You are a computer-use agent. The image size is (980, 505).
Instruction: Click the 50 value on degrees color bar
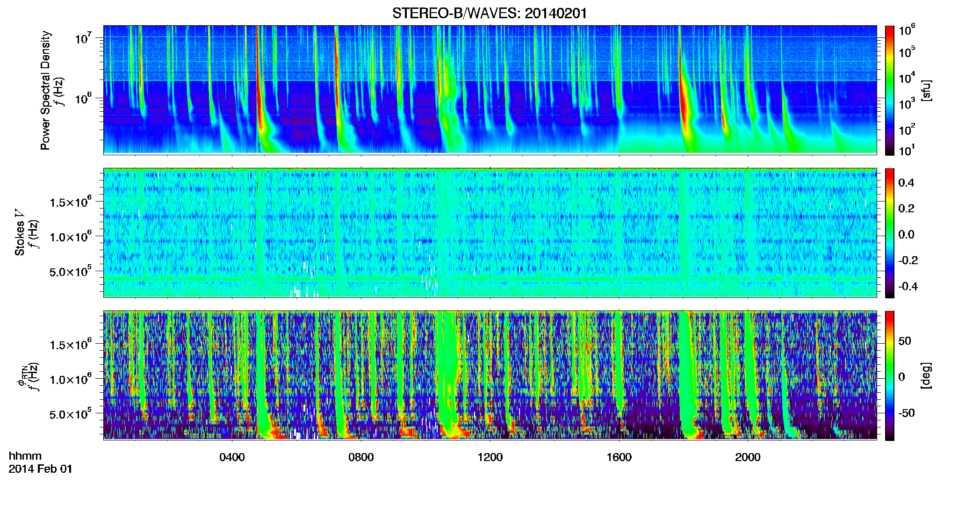click(x=905, y=341)
